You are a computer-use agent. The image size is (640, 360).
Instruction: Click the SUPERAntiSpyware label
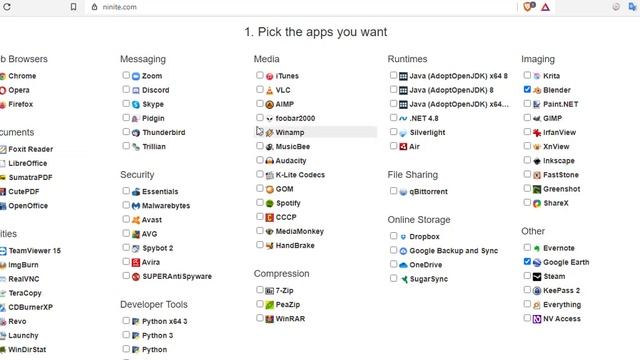click(177, 276)
